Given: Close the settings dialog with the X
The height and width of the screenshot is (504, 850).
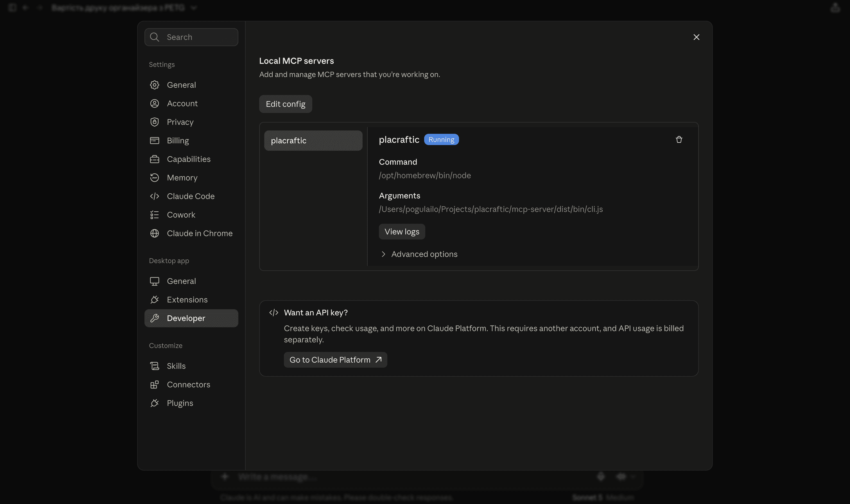Looking at the screenshot, I should [x=696, y=37].
